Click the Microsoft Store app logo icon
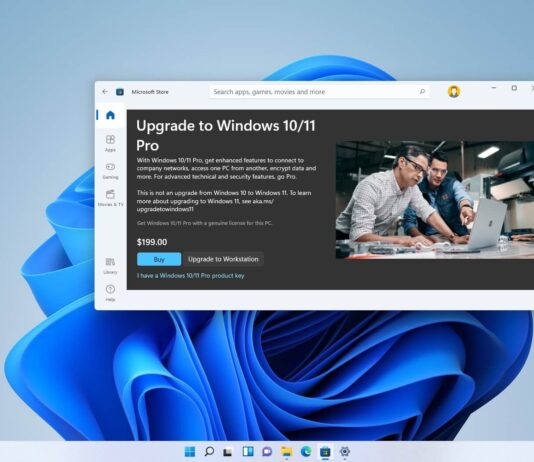534x462 pixels. tap(120, 92)
